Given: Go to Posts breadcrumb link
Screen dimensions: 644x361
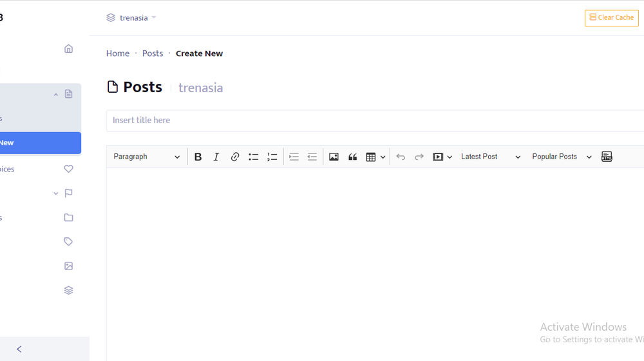Looking at the screenshot, I should click(153, 54).
